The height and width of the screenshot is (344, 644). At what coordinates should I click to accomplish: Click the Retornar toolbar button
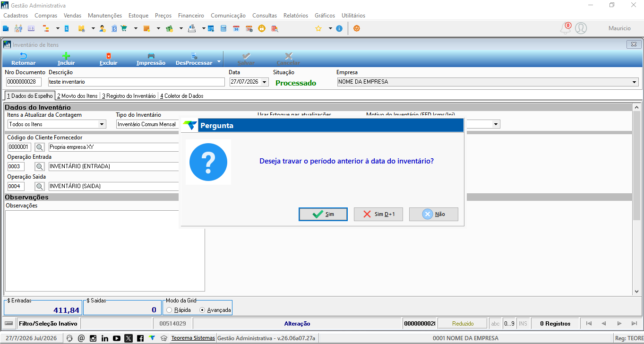pyautogui.click(x=24, y=59)
